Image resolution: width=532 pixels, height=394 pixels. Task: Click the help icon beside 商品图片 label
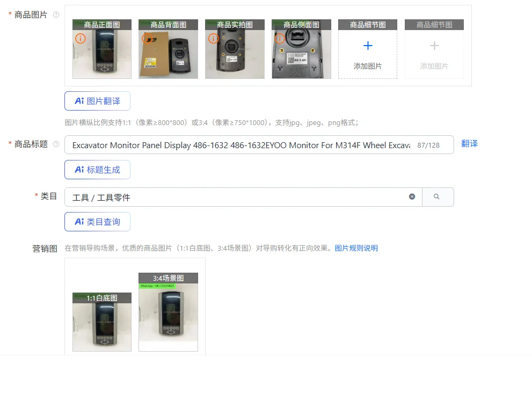click(x=56, y=14)
